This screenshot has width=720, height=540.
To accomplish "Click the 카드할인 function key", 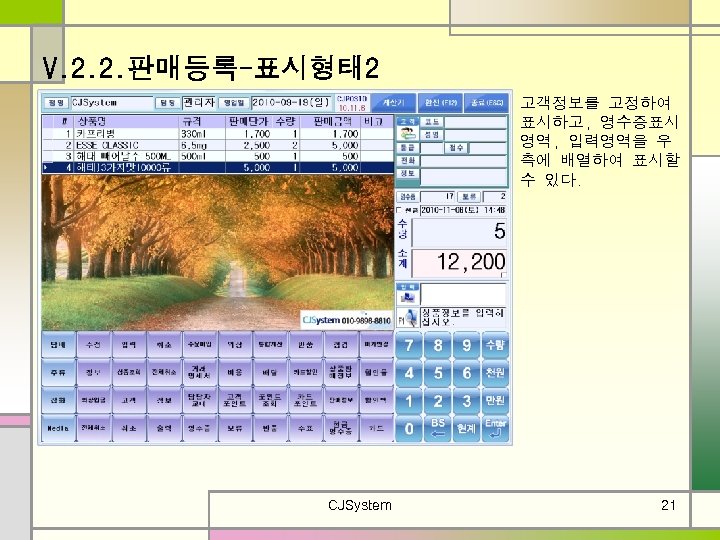I will click(305, 372).
